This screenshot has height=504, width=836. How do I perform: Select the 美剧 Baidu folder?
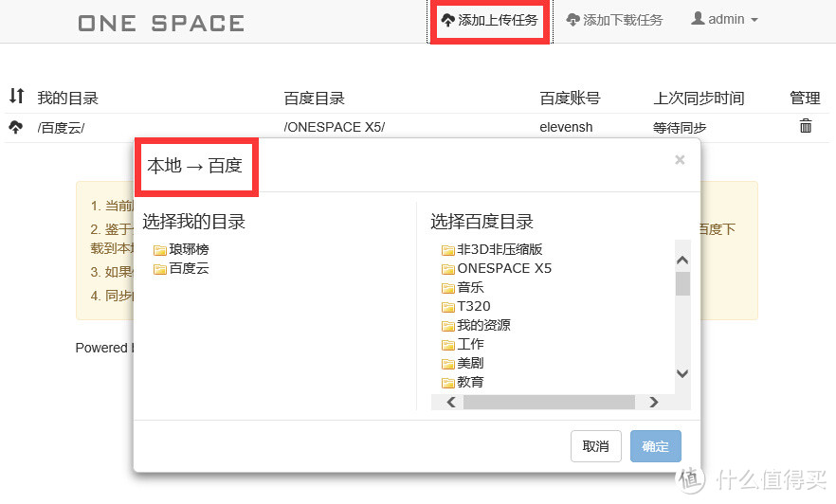point(463,364)
